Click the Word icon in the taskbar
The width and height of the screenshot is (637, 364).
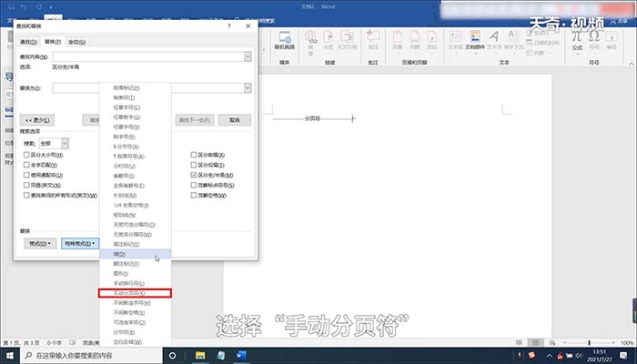point(241,356)
